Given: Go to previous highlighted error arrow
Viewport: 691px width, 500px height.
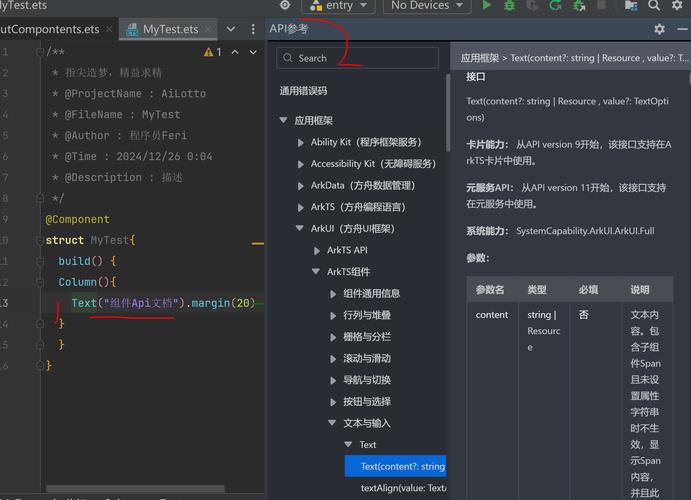Looking at the screenshot, I should pyautogui.click(x=235, y=52).
